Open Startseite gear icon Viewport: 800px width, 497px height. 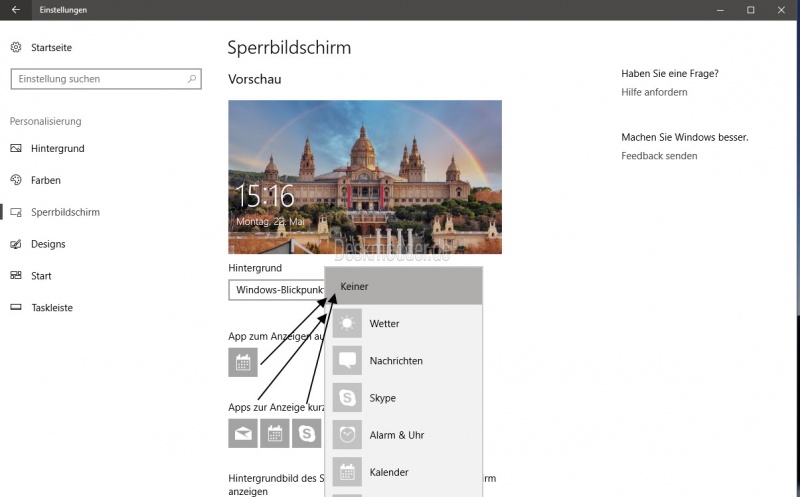click(x=16, y=47)
